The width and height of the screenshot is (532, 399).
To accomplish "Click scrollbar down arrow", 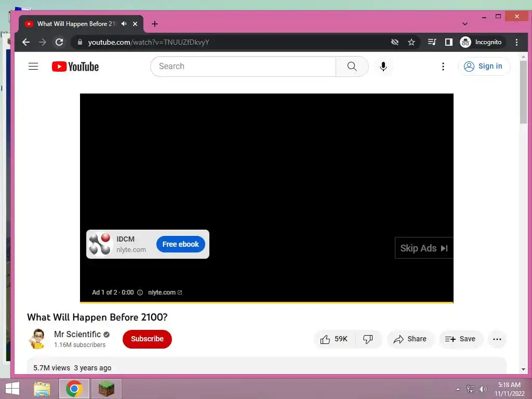I will tap(523, 369).
